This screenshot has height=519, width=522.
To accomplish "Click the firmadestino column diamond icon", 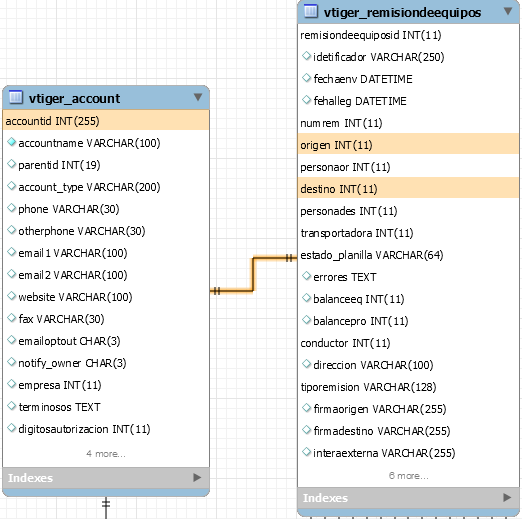I will [x=306, y=430].
